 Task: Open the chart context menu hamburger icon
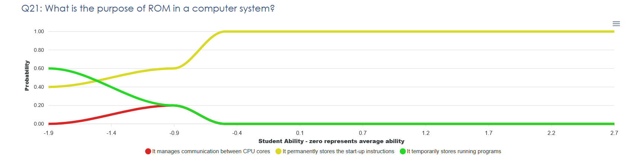point(616,24)
